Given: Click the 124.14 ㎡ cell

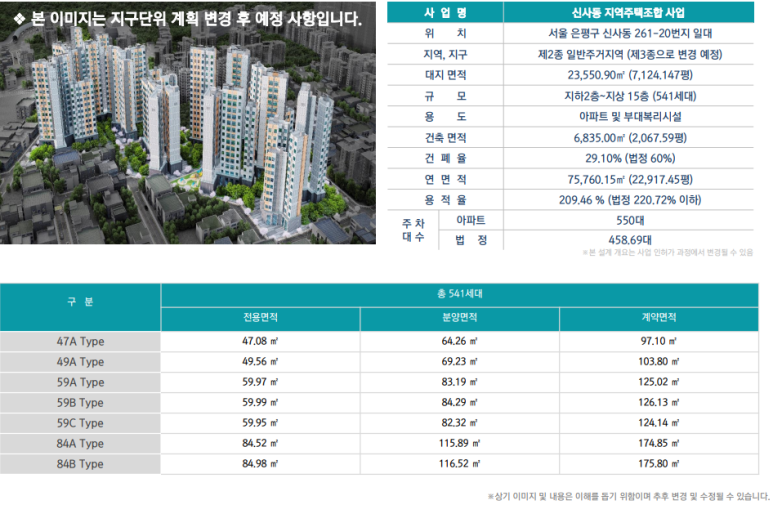Looking at the screenshot, I should [x=659, y=423].
